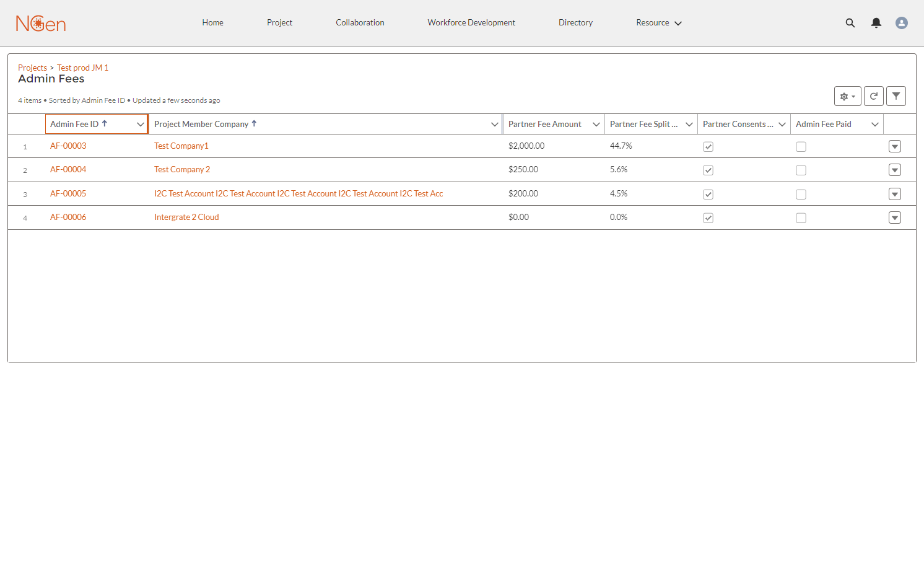Open the AF-00004 record link
This screenshot has width=924, height=580.
click(68, 169)
